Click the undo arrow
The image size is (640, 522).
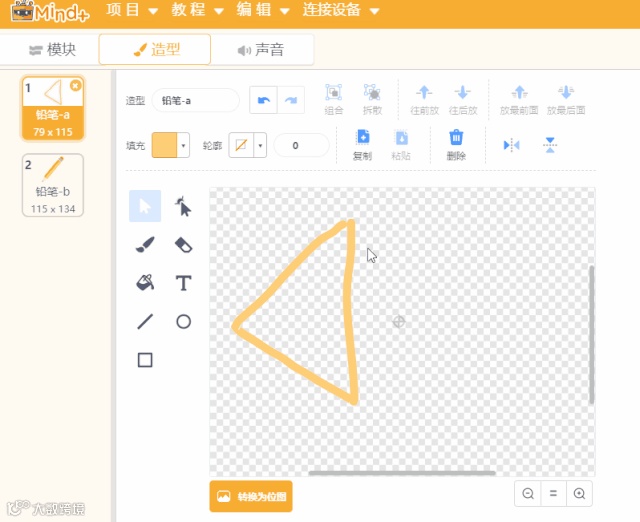[x=264, y=100]
